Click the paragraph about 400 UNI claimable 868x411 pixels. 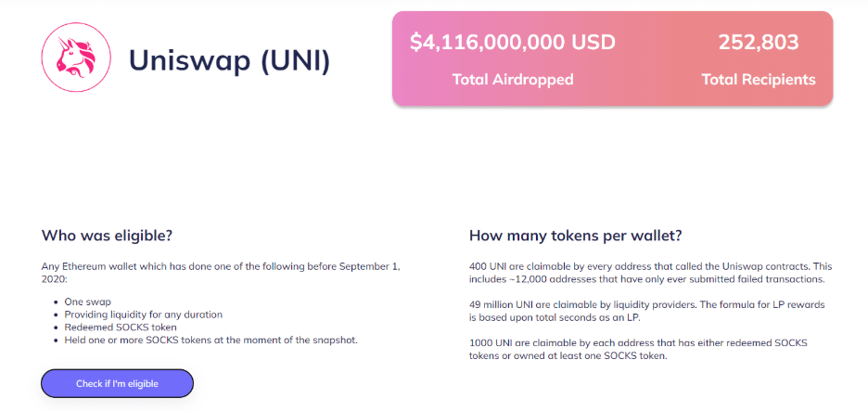(650, 273)
